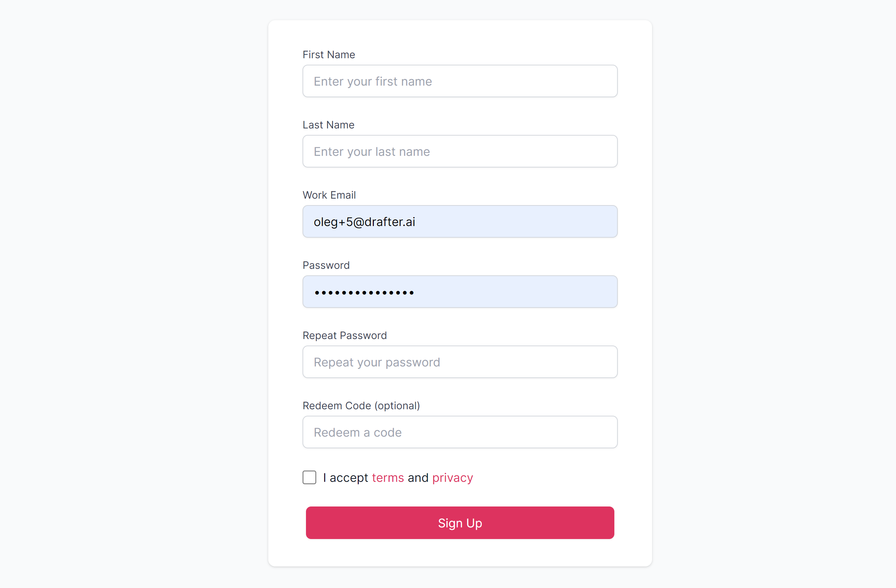Select the Work Email input field
This screenshot has height=588, width=896.
tap(460, 222)
